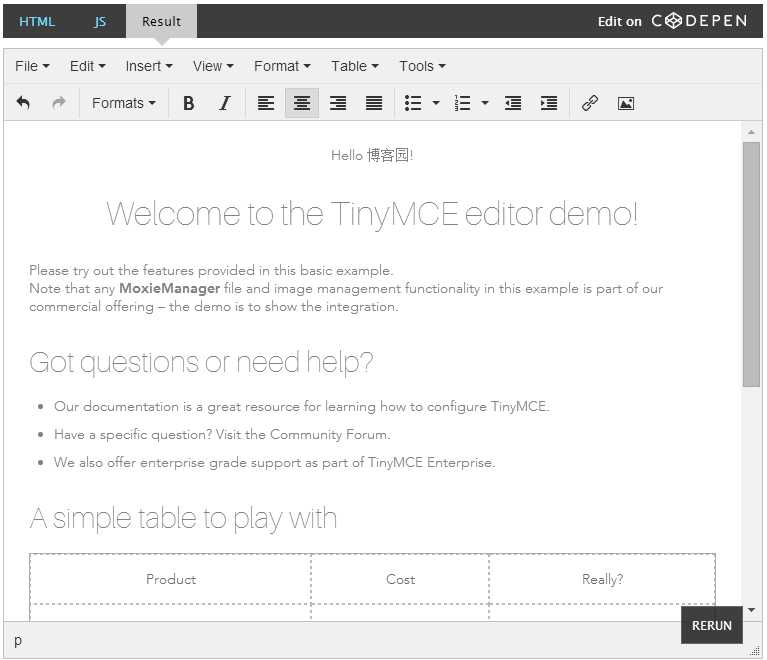Open the Table menu
767x660 pixels.
coord(355,66)
